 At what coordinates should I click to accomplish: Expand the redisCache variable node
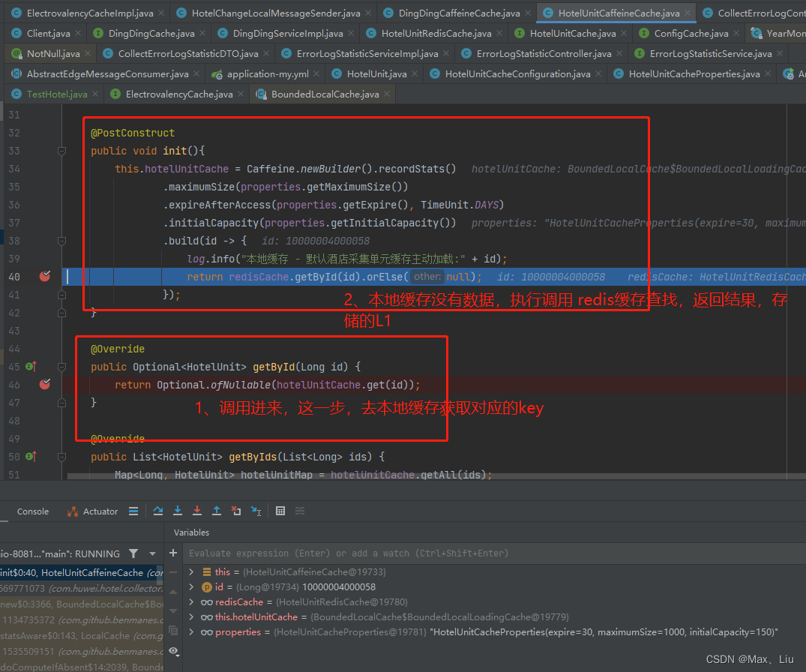pyautogui.click(x=192, y=602)
